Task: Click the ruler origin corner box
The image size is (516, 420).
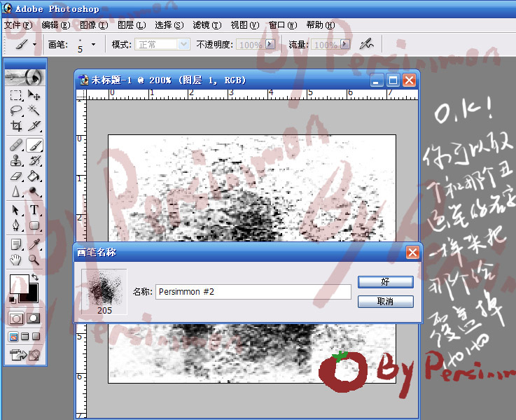Action: [81, 94]
